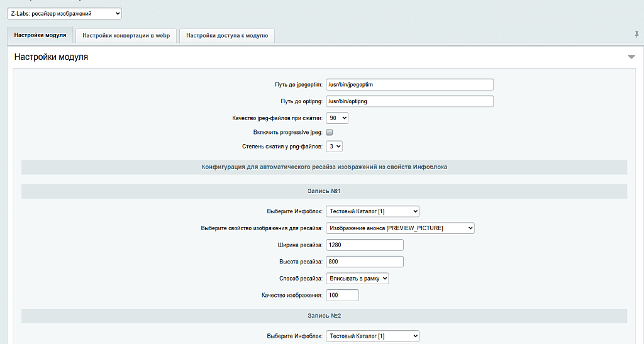Image resolution: width=644 pixels, height=344 pixels.
Task: Open the Настройки конвертации в webp tab
Action: [x=126, y=35]
